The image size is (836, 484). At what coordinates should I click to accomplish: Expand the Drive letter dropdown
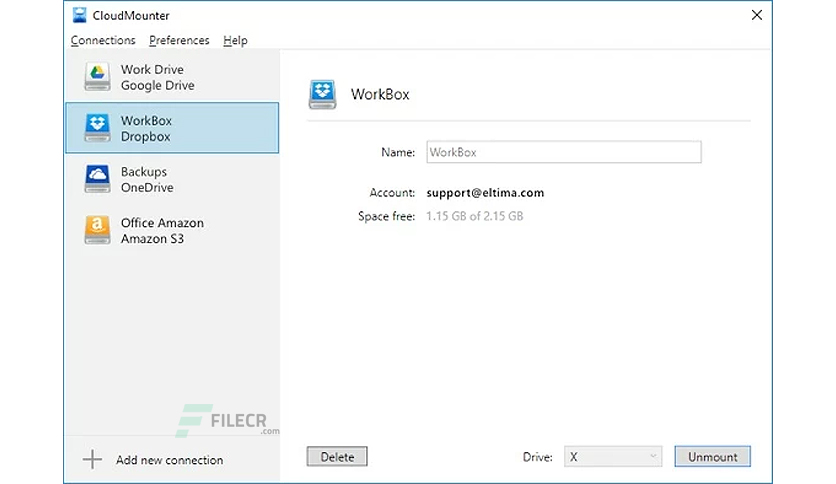tap(613, 457)
